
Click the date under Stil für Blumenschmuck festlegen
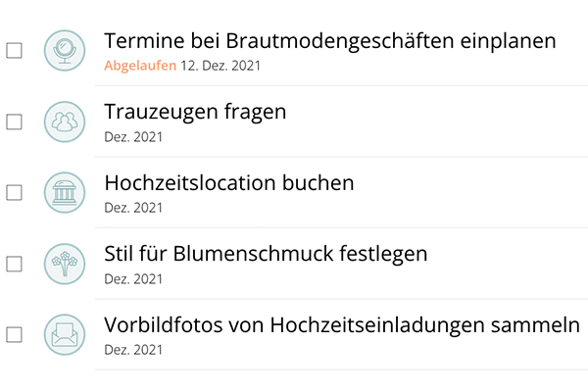133,278
